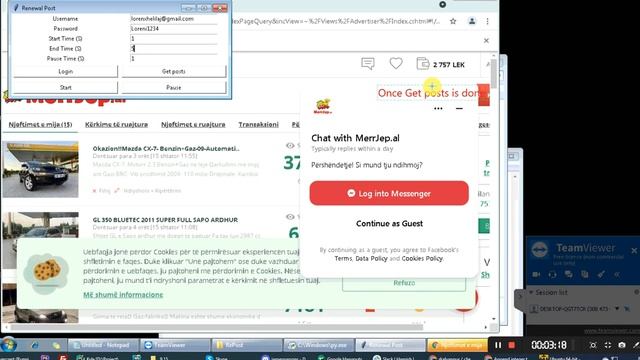This screenshot has height=360, width=640.
Task: Toggle recorder fullscreen icon
Action: [608, 345]
